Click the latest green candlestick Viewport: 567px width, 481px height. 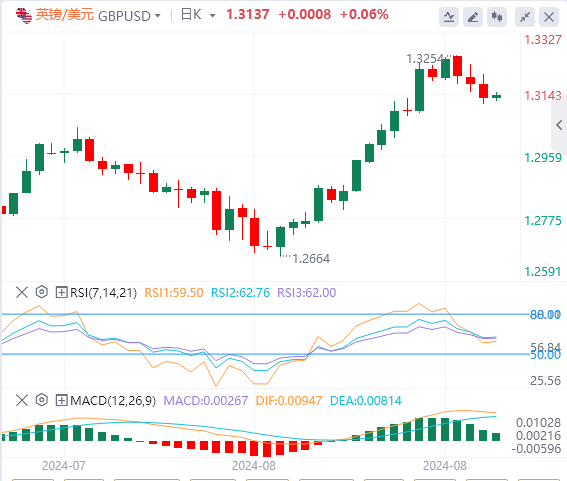pyautogui.click(x=496, y=96)
